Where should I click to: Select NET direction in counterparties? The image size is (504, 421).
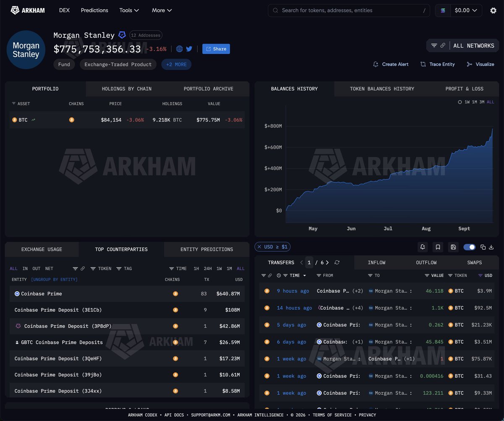coord(49,268)
